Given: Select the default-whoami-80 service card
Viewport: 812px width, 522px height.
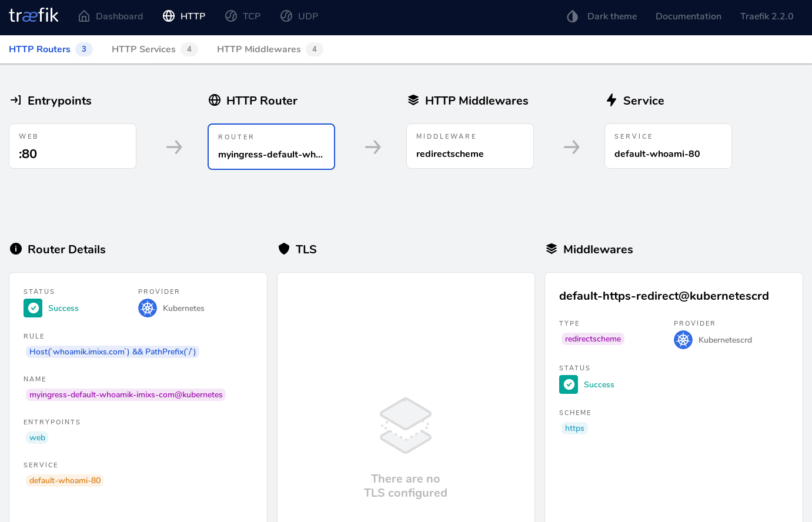Looking at the screenshot, I should tap(668, 146).
